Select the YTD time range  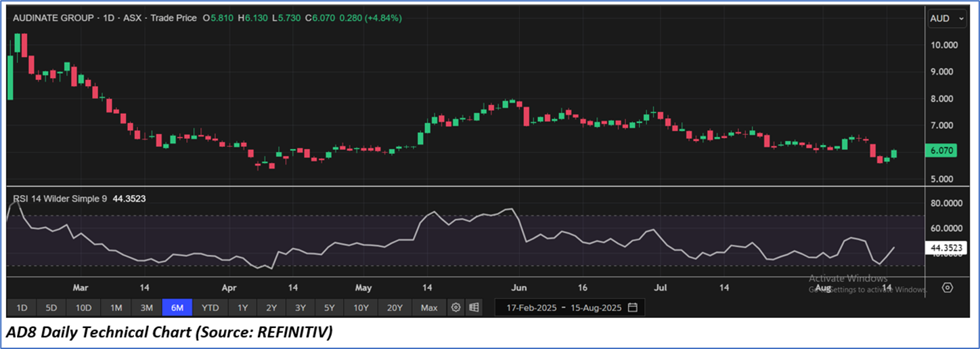tap(210, 308)
